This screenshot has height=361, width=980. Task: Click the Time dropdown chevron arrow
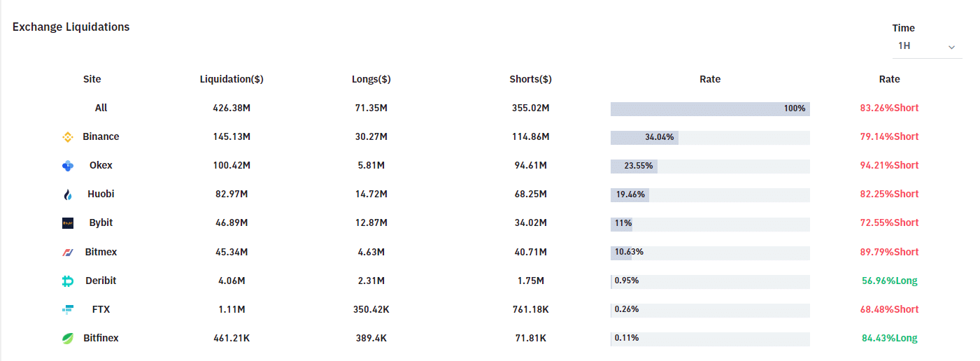click(951, 47)
